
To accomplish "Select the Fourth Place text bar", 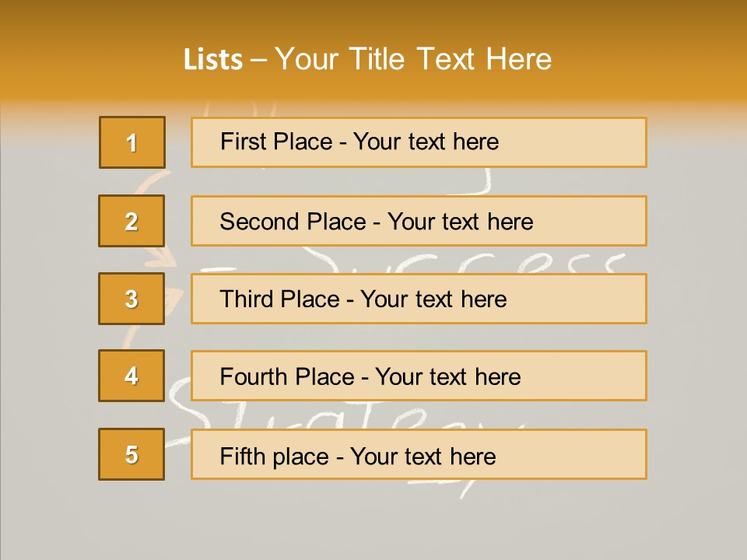I will click(x=419, y=376).
